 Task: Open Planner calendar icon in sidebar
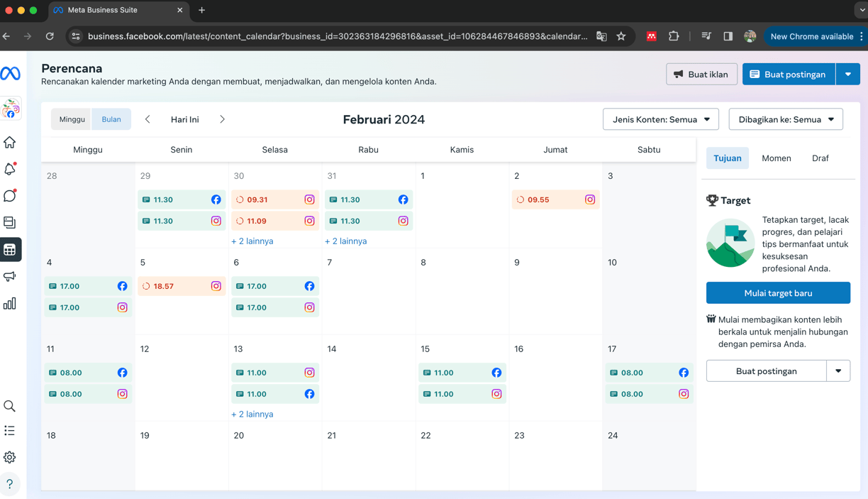(x=10, y=250)
